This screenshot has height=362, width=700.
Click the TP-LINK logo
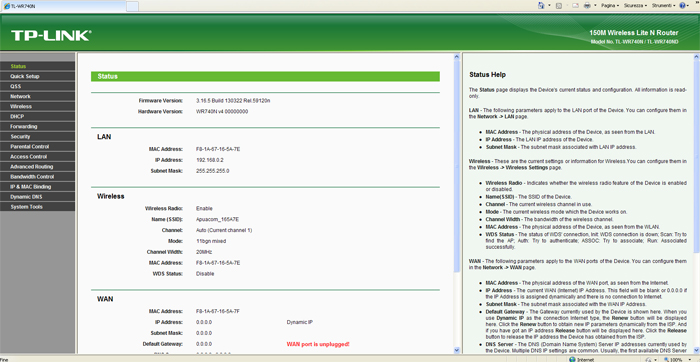(x=51, y=36)
